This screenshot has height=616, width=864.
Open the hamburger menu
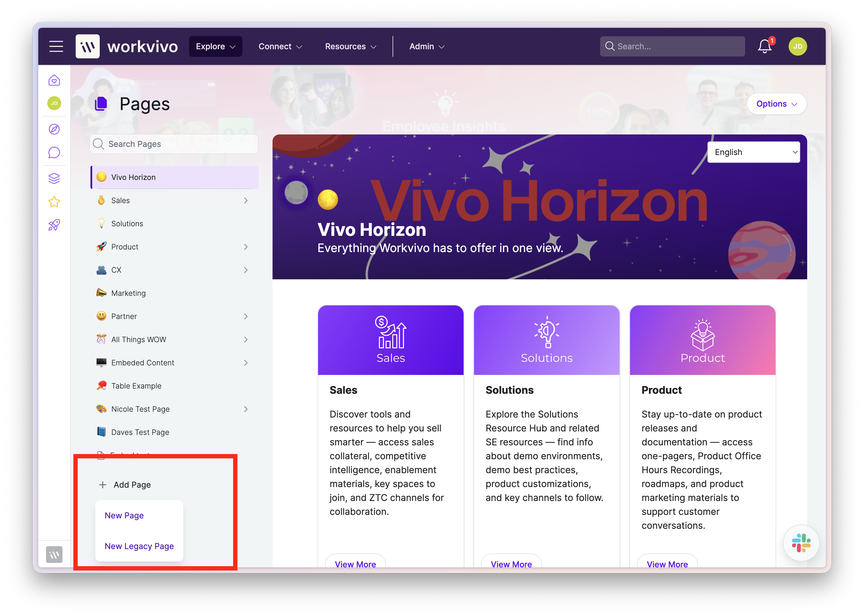[56, 46]
